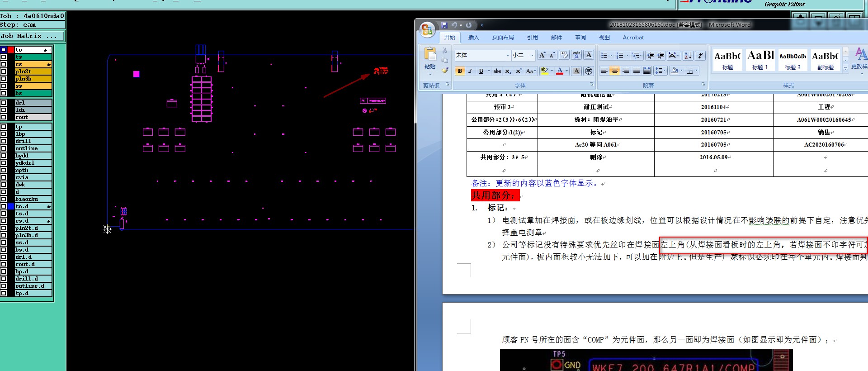Open font color dropdown arrow
This screenshot has width=868, height=371.
(x=566, y=71)
